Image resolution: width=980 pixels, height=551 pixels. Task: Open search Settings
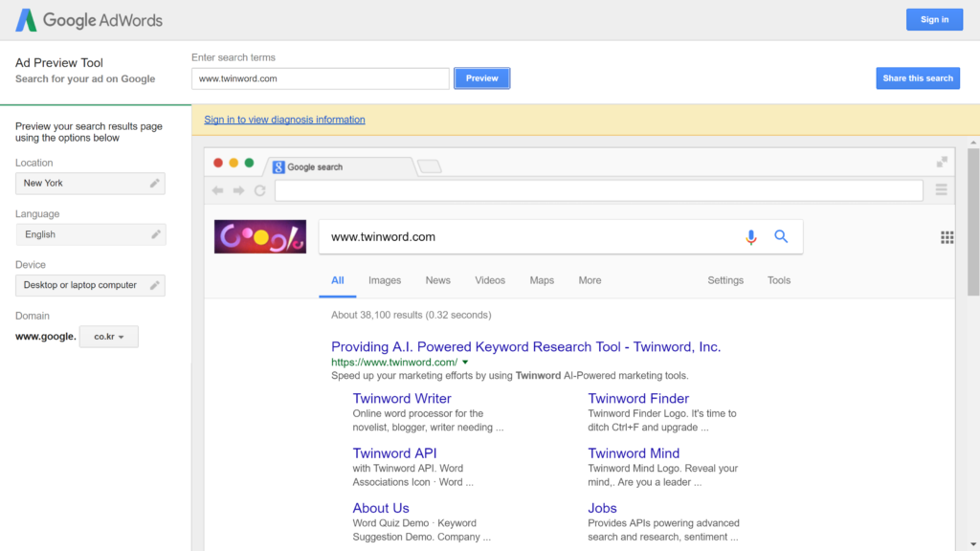pos(725,280)
